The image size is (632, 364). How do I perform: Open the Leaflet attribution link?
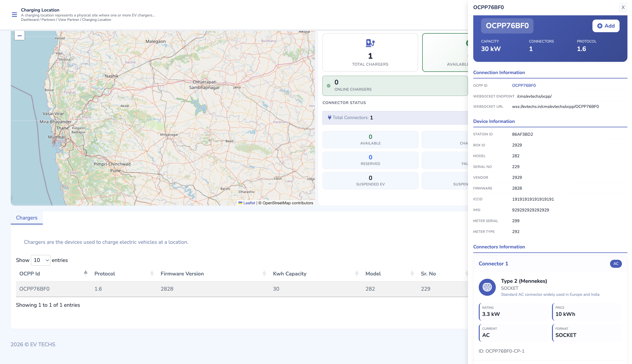(x=249, y=203)
